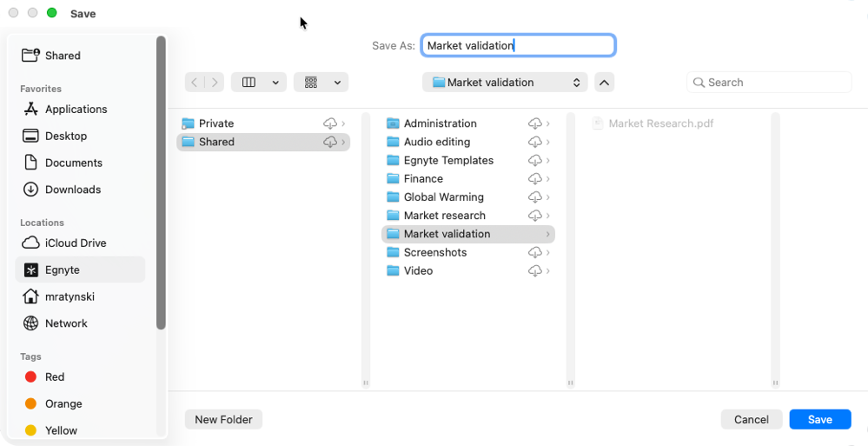868x446 pixels.
Task: Click cloud download icon beside Finance
Action: [534, 178]
